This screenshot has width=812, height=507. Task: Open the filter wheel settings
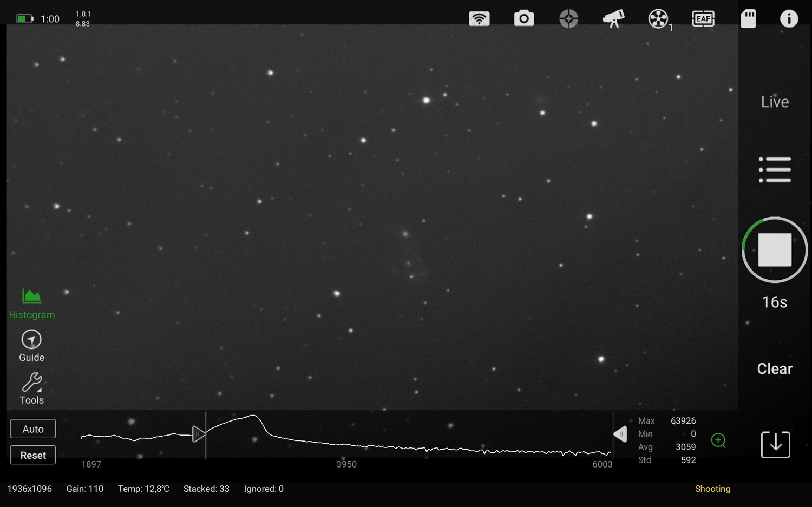pos(658,18)
